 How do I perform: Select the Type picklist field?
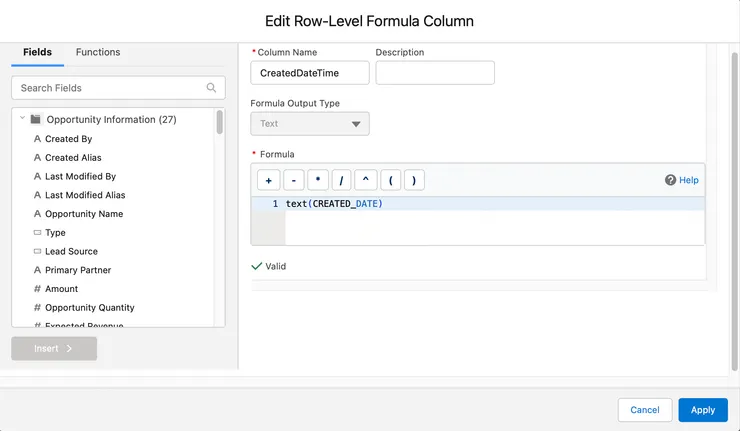tap(55, 233)
